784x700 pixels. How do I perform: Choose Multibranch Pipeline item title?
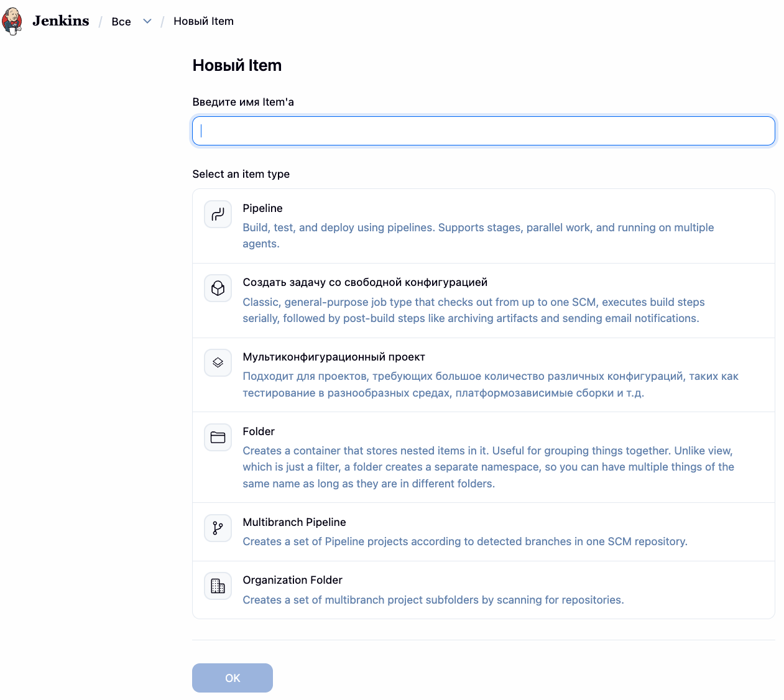pyautogui.click(x=294, y=522)
